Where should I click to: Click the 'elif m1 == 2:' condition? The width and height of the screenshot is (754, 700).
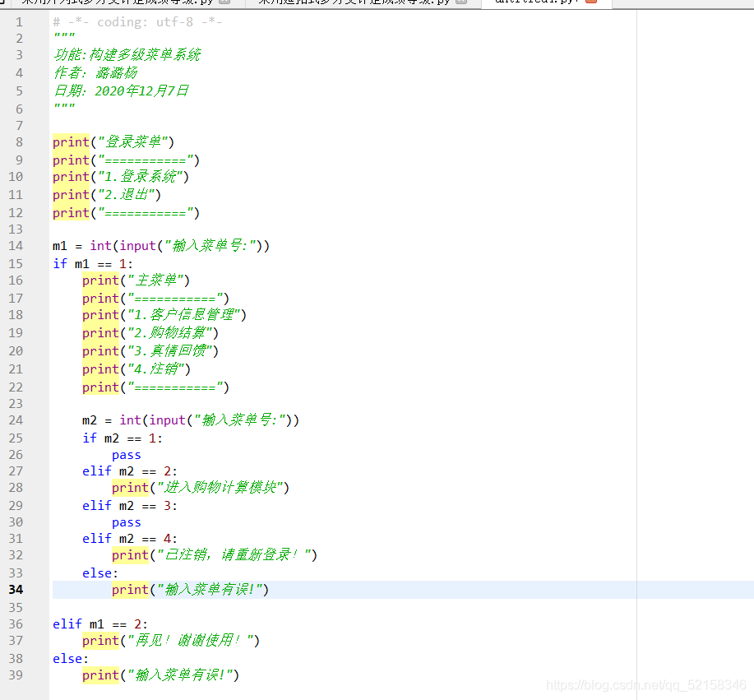point(100,624)
